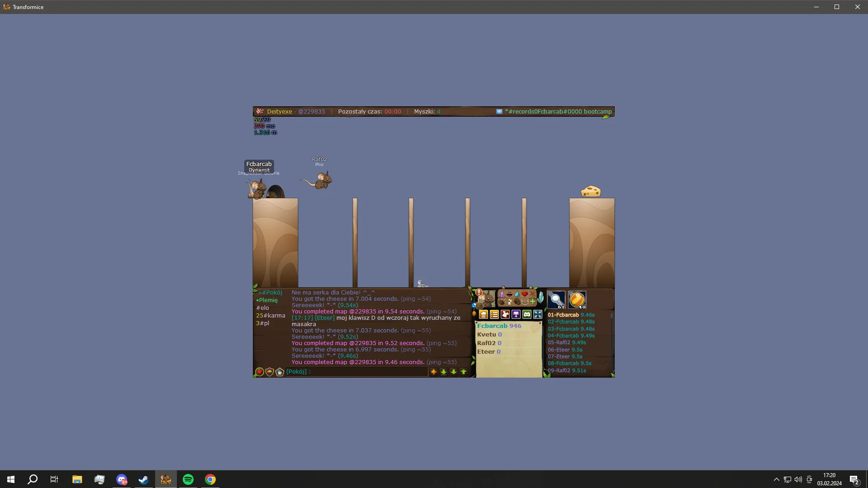868x488 pixels.
Task: Send the red heart kiss emote
Action: click(525, 294)
